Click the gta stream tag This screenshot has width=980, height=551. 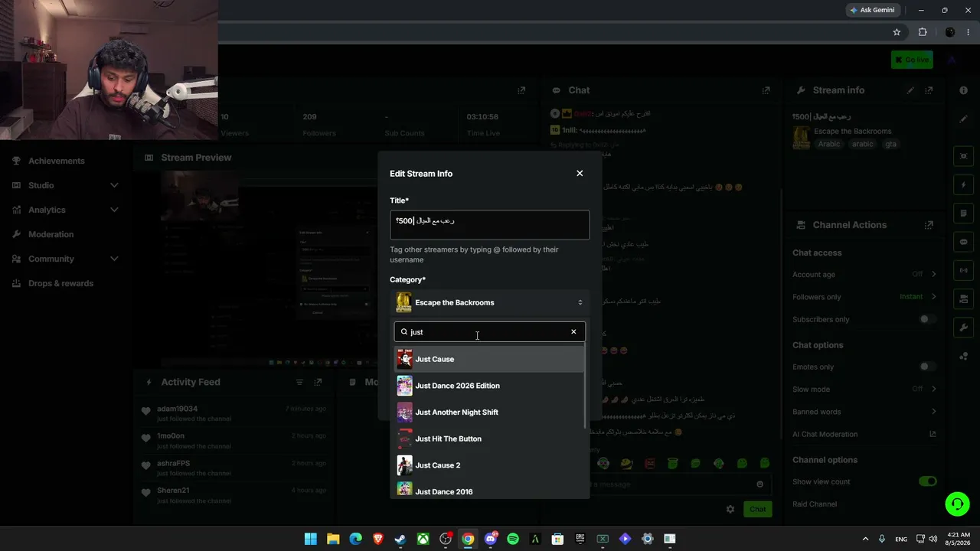pyautogui.click(x=890, y=144)
